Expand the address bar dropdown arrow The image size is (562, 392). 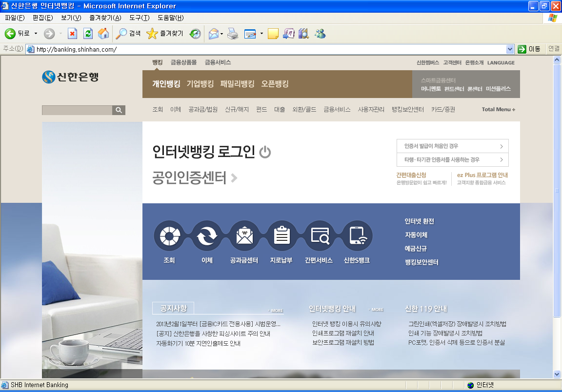510,49
